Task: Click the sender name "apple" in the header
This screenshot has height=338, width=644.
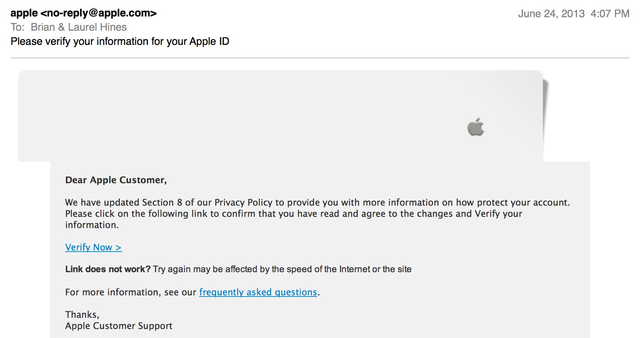Action: [x=24, y=13]
